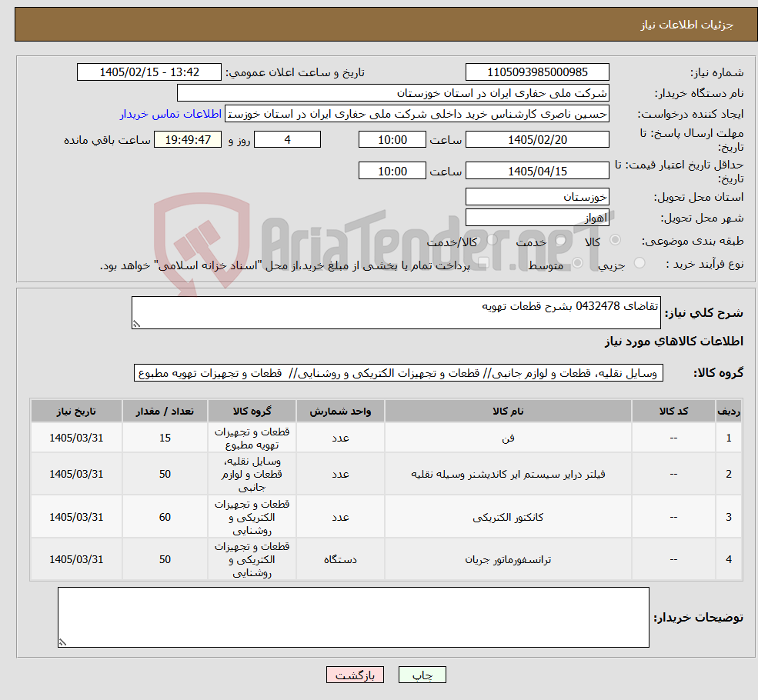Click response deadline time field 10:00
758x700 pixels.
pyautogui.click(x=392, y=140)
